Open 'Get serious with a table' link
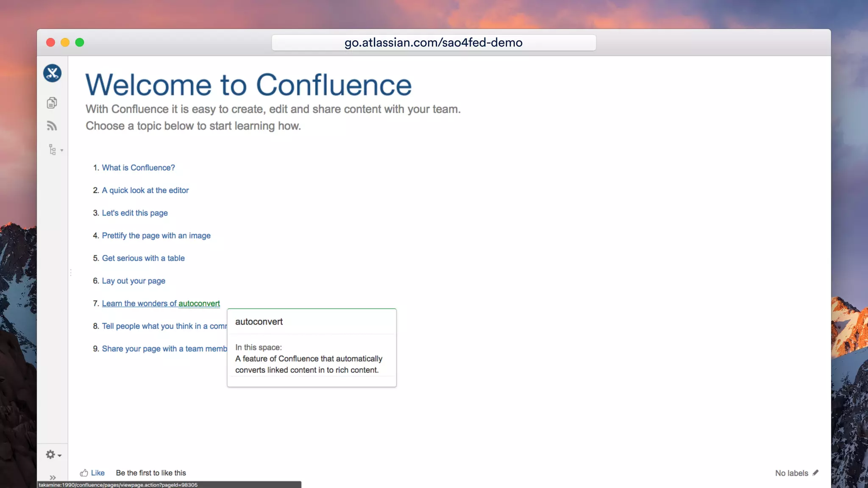 point(143,258)
